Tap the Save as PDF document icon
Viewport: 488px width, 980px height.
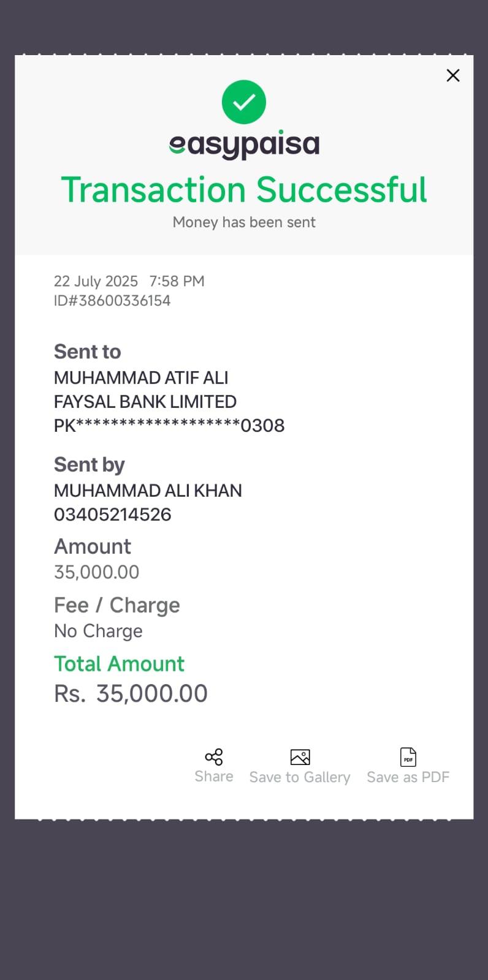pos(408,757)
